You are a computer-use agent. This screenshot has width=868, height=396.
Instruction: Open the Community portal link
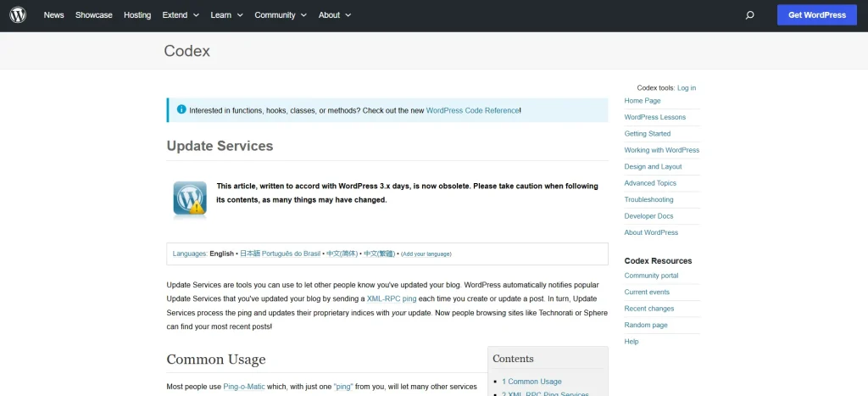[x=651, y=276]
